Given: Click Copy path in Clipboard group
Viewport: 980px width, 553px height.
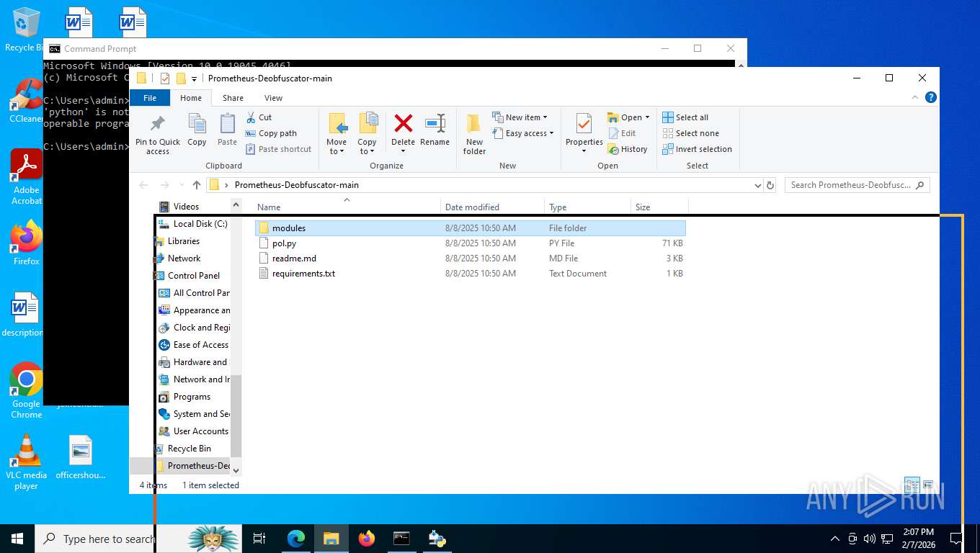Looking at the screenshot, I should pyautogui.click(x=271, y=133).
